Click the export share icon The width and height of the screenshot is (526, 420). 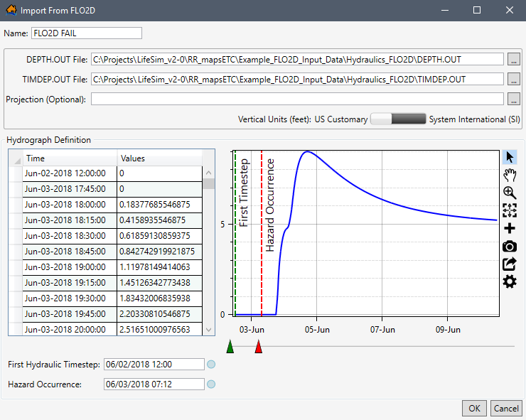coord(510,264)
